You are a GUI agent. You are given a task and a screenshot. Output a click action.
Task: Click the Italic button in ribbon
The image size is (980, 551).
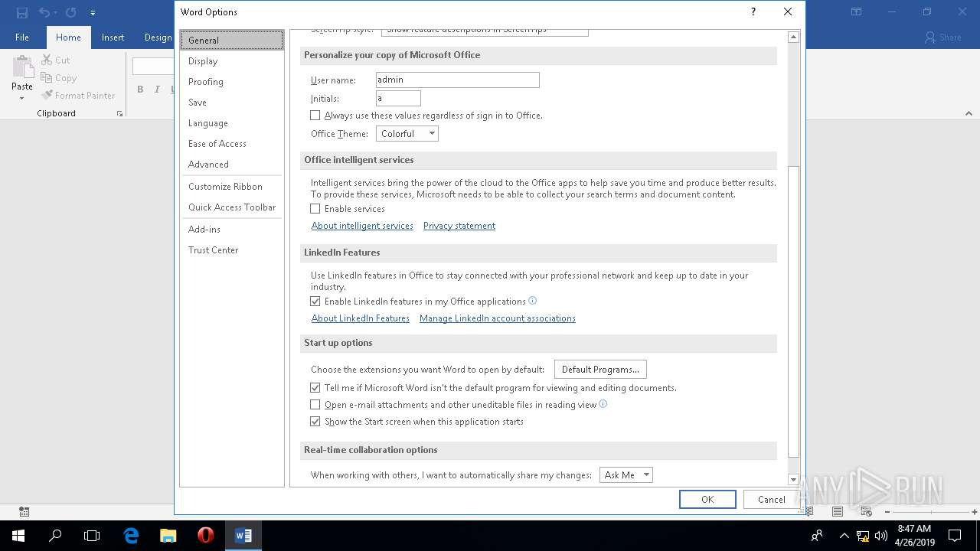(x=157, y=90)
